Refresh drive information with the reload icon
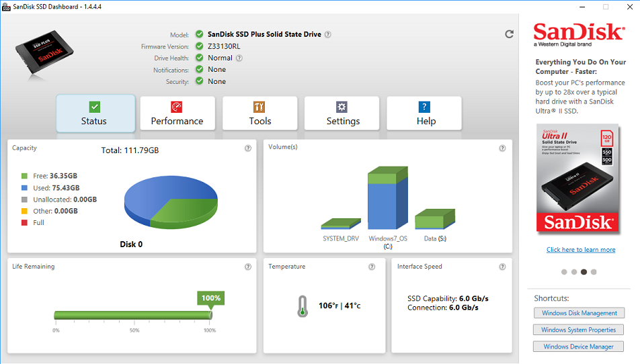Image resolution: width=640 pixels, height=364 pixels. point(509,34)
